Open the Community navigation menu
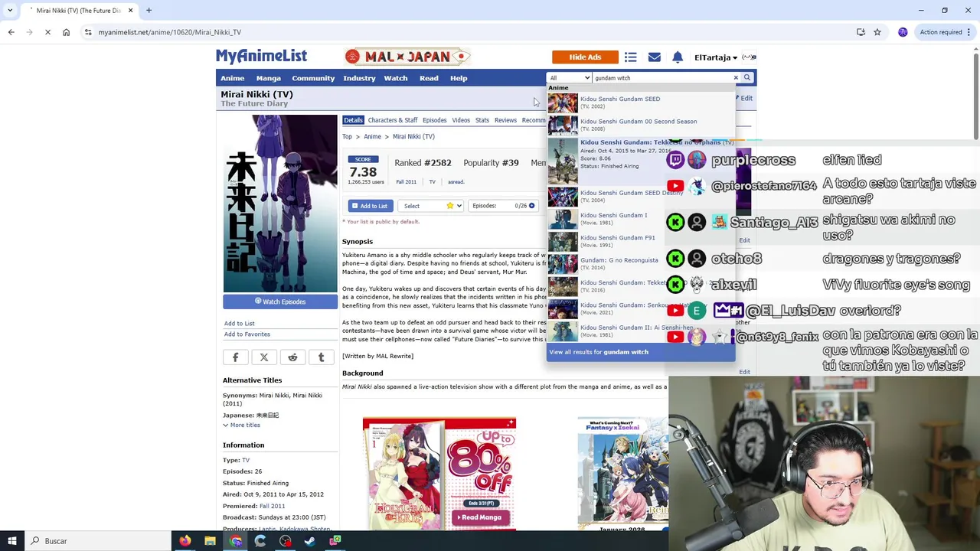980x551 pixels. pos(313,78)
